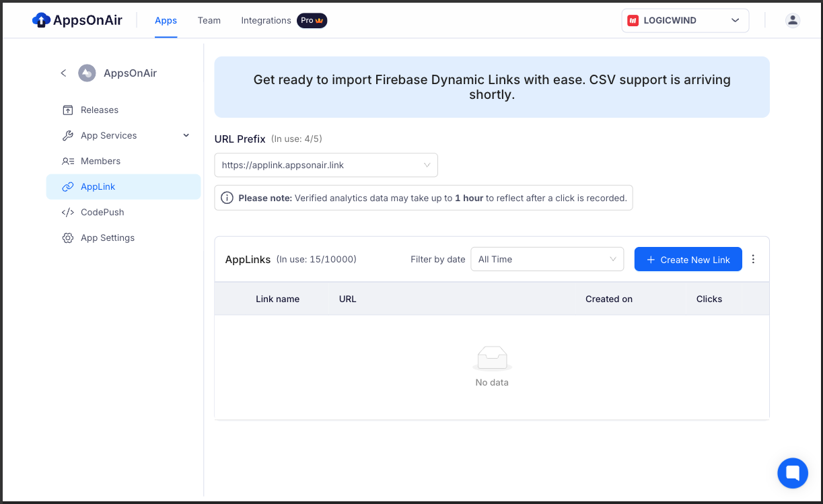Go back using the sidebar arrow

63,73
